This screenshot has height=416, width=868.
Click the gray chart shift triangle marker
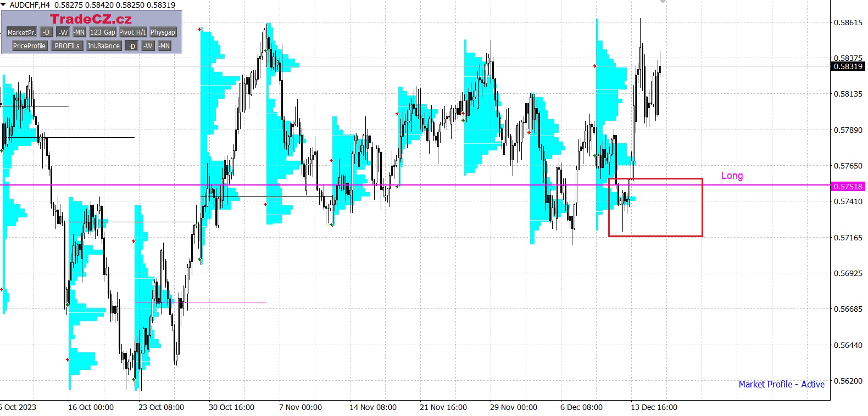(x=663, y=2)
